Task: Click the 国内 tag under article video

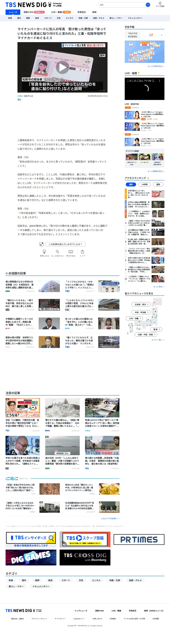Action: tap(19, 100)
